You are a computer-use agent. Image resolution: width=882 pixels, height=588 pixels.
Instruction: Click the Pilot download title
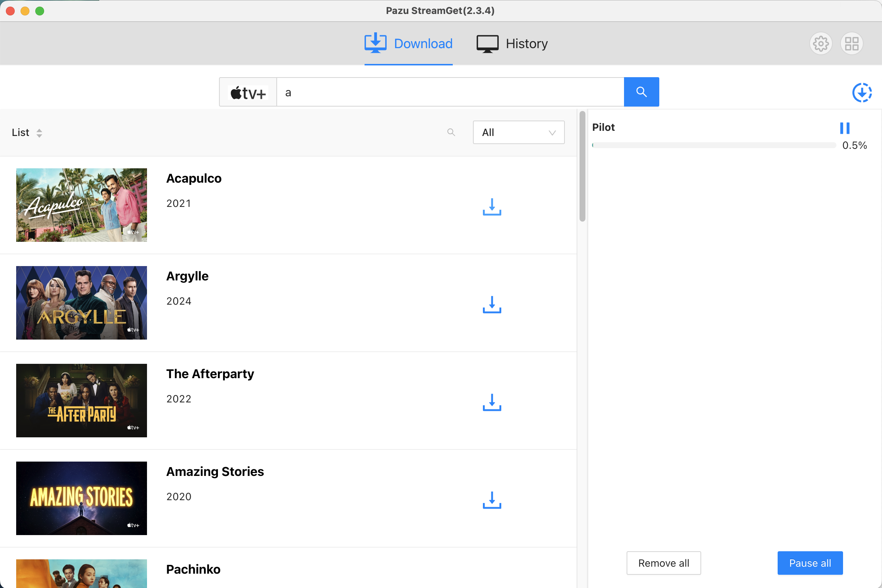603,128
